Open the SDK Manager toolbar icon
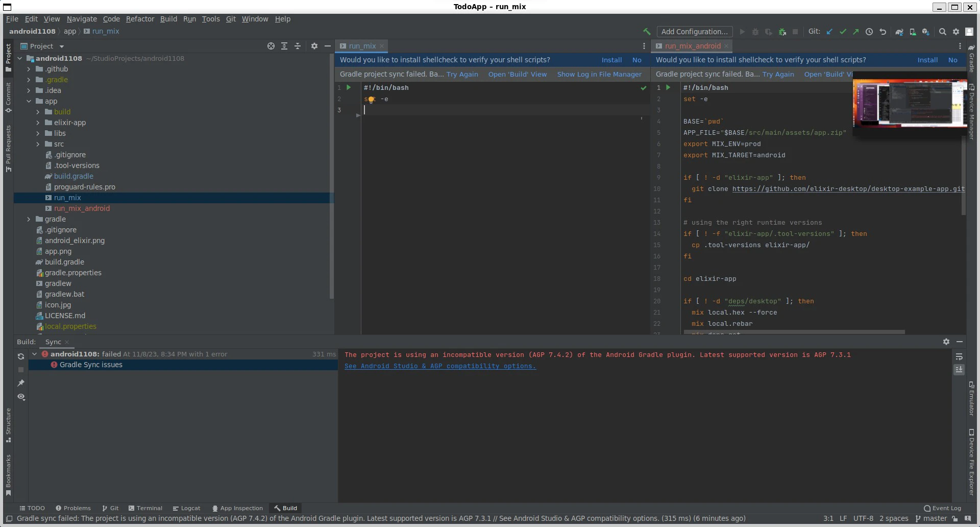Screen dimensions: 980x527 tap(926, 32)
